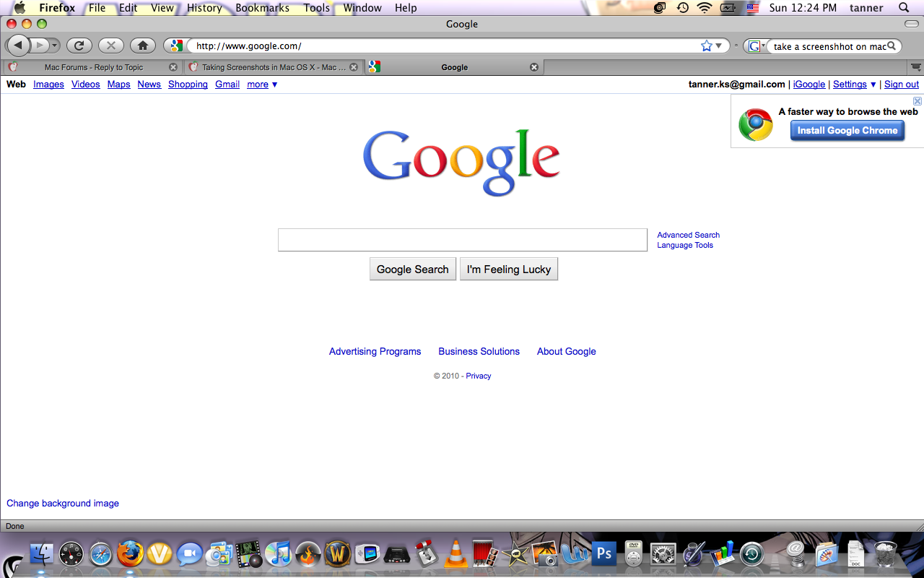Screen dimensions: 924x578
Task: Click the Sign out link
Action: (x=902, y=85)
